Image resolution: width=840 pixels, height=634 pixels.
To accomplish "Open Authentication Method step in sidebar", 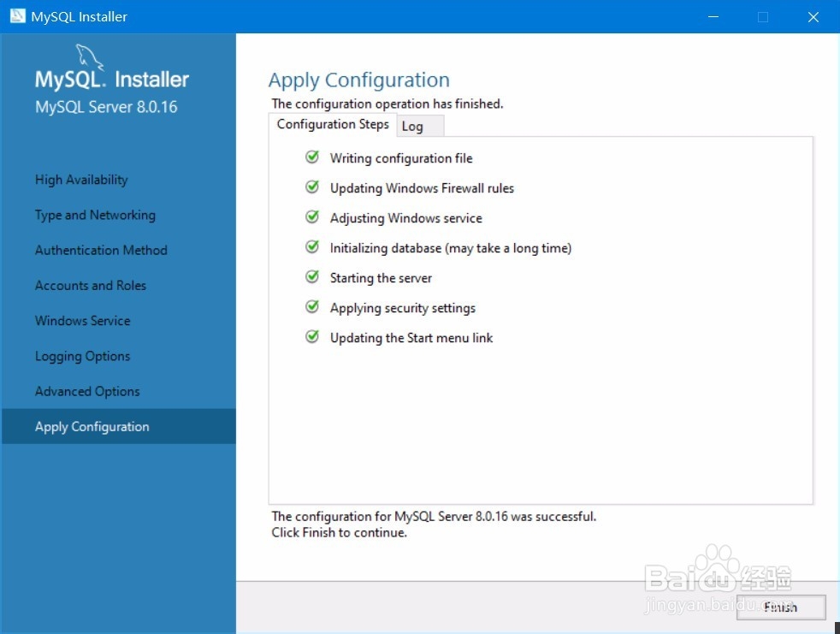I will tap(101, 251).
